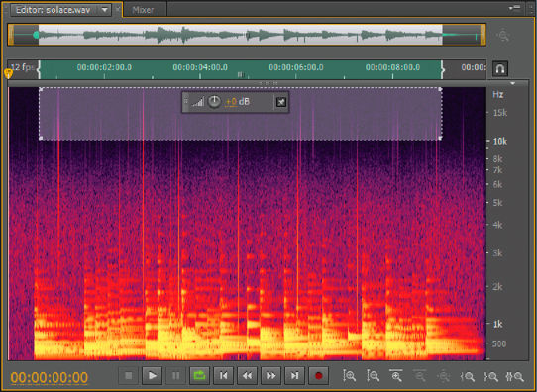
Task: Click Zoom to Selection icon at far right
Action: [515, 376]
